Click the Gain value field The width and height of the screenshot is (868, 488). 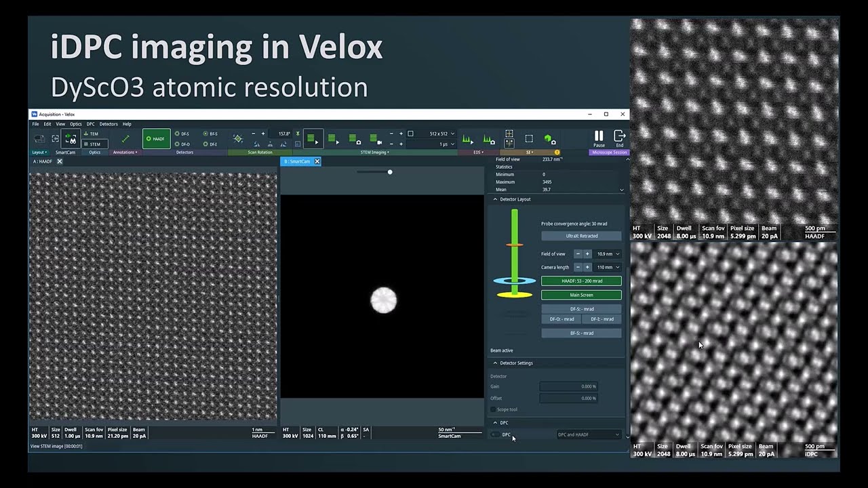[x=568, y=386]
